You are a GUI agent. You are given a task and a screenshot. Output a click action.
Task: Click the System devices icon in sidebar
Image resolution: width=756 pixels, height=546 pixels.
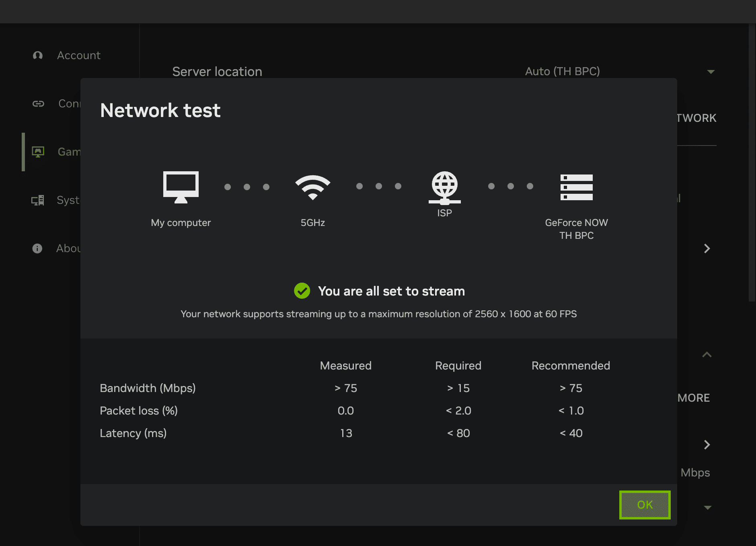[38, 200]
